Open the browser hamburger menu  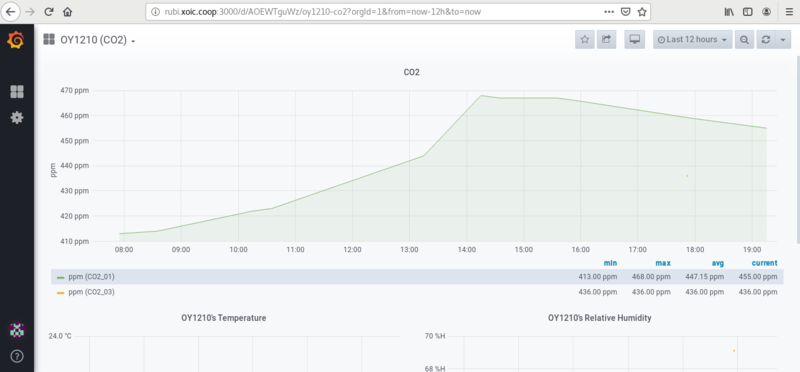789,11
